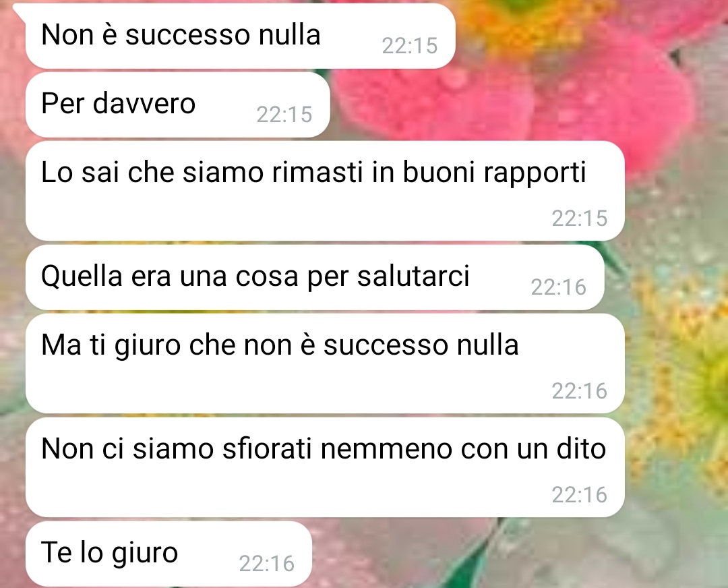This screenshot has height=588, width=728.
Task: Tap empty wallpaper right of the 'Te lo giuro' bubble
Action: coord(511,554)
